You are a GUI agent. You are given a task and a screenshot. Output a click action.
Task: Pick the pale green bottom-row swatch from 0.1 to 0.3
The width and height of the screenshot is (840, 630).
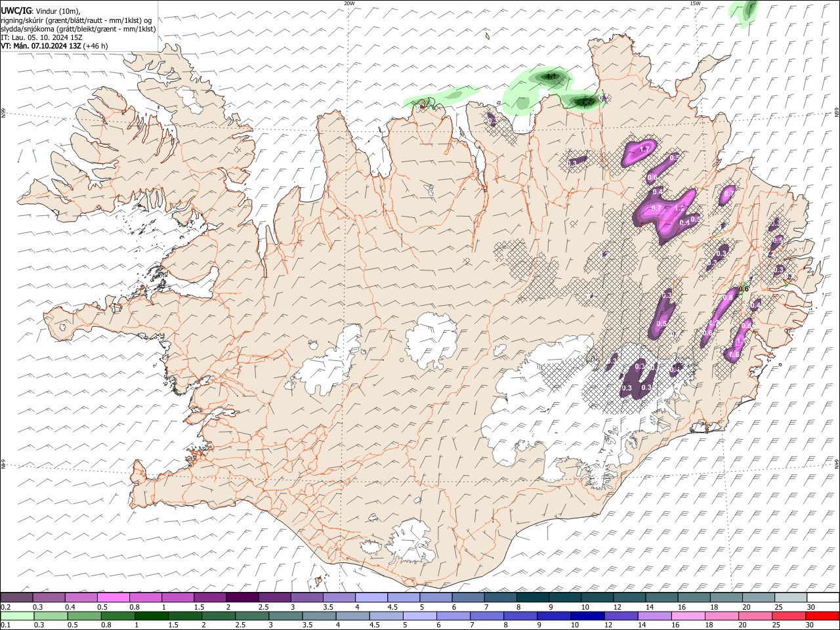(x=18, y=616)
